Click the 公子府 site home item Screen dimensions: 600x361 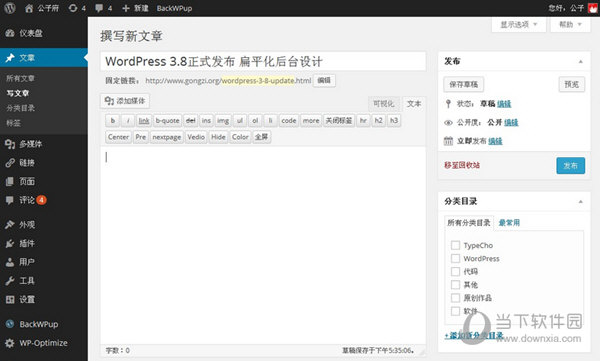pos(42,8)
